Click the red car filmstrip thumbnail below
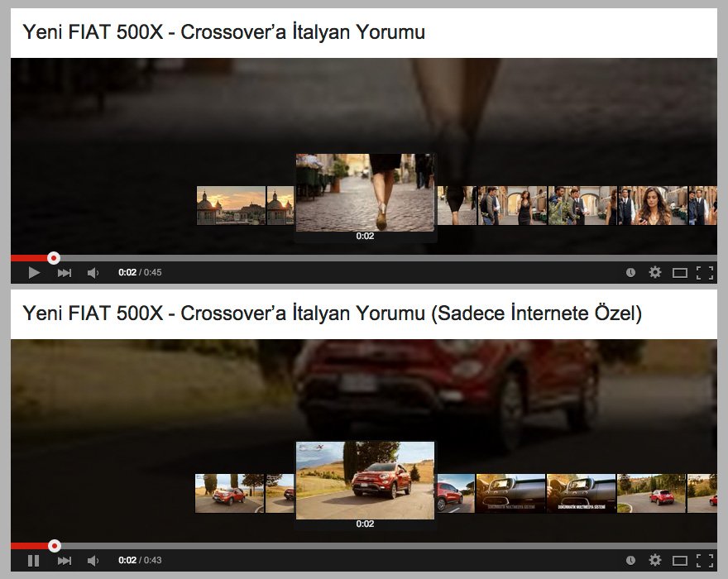The height and width of the screenshot is (579, 728). pyautogui.click(x=365, y=480)
